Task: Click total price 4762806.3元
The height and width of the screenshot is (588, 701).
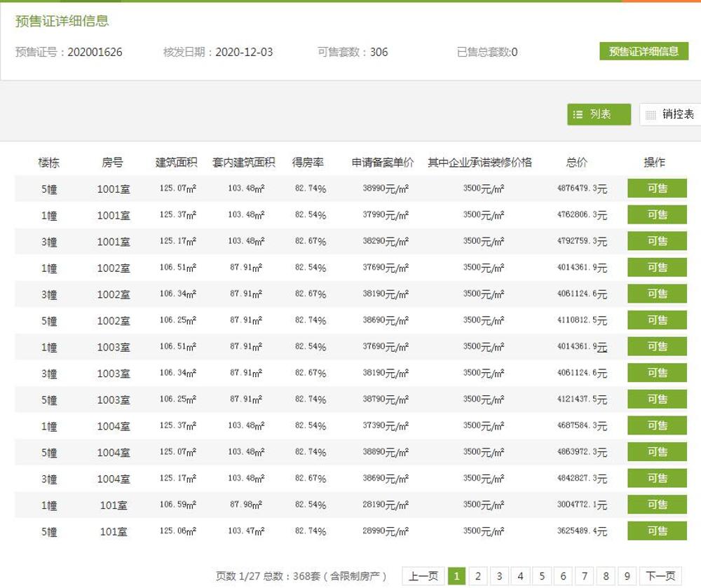Action: 582,215
